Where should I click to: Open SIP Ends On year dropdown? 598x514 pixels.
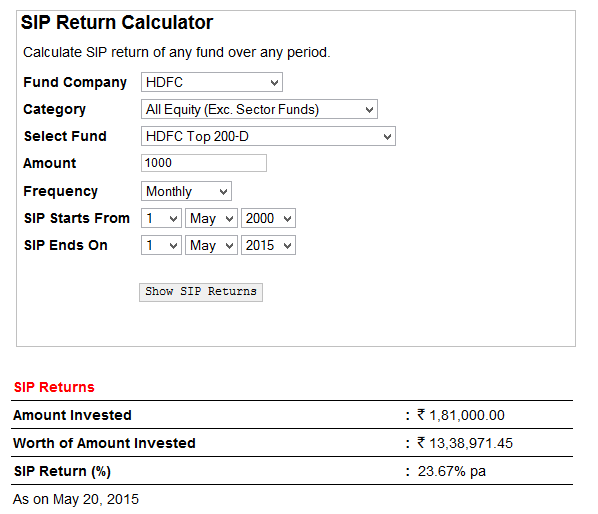(x=268, y=245)
